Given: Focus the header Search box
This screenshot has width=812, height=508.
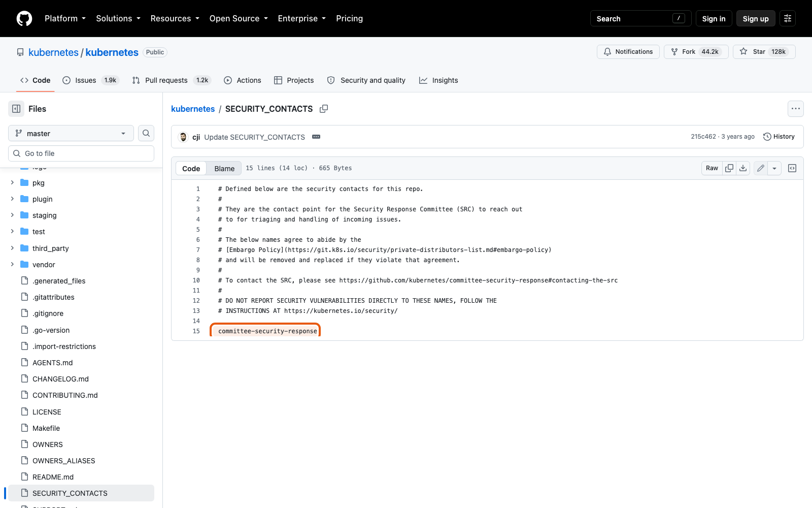Looking at the screenshot, I should point(640,18).
